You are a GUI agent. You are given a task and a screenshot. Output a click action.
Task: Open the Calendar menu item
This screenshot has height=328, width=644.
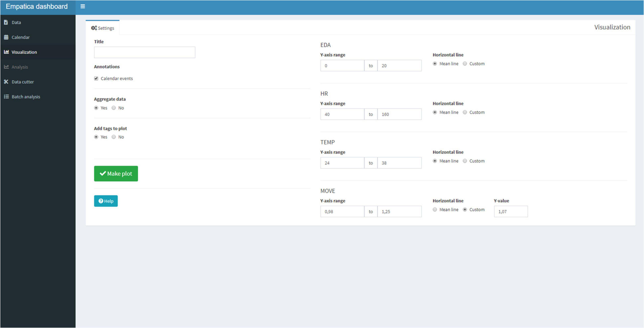click(38, 37)
